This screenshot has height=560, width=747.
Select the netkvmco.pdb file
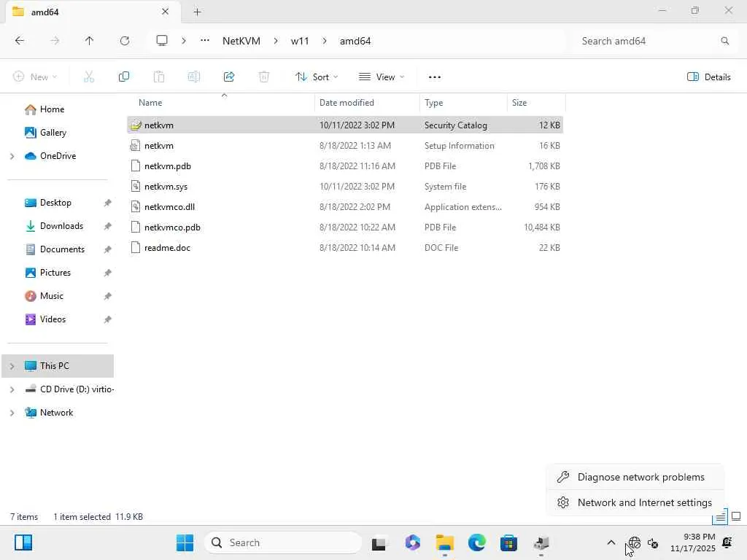point(345,227)
